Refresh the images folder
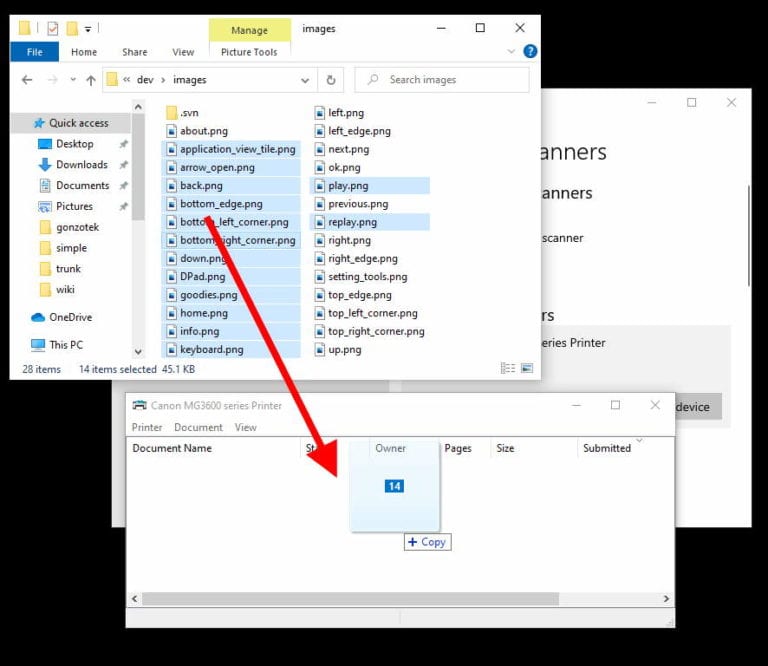 [331, 80]
